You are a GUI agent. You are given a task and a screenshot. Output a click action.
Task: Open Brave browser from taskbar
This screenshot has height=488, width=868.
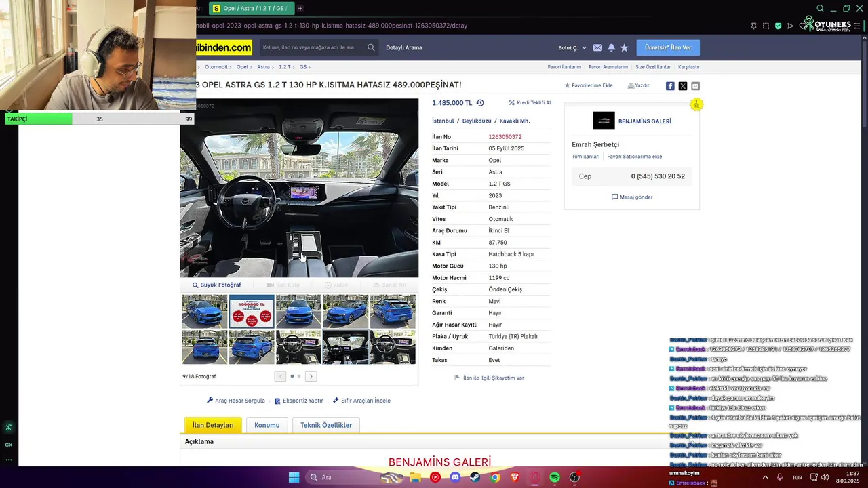(515, 477)
